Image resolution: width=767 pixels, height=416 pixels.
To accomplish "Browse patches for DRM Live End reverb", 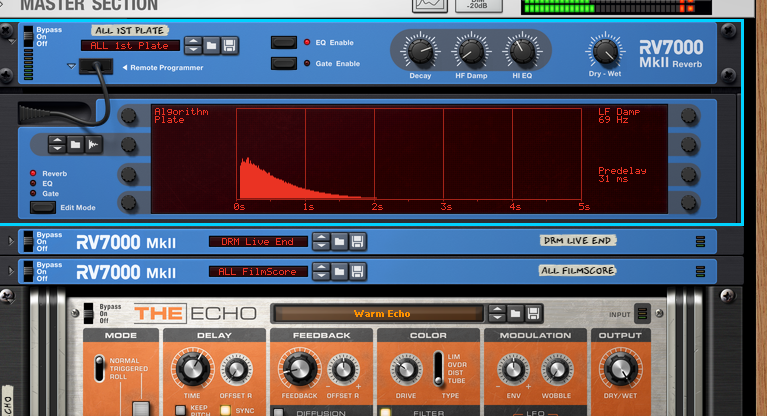I will [339, 241].
